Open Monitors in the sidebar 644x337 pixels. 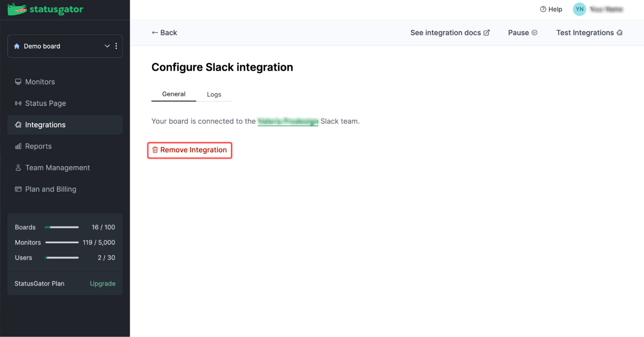click(x=65, y=82)
